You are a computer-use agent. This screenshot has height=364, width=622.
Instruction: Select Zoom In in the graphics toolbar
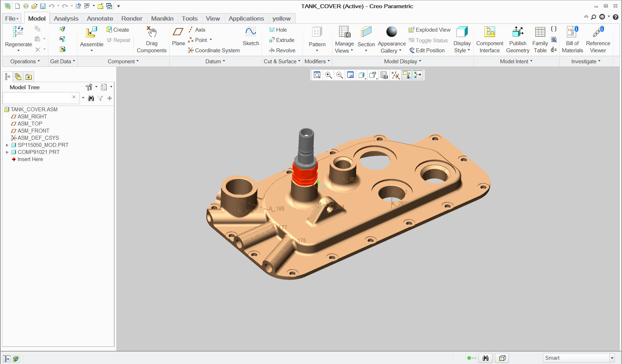328,75
